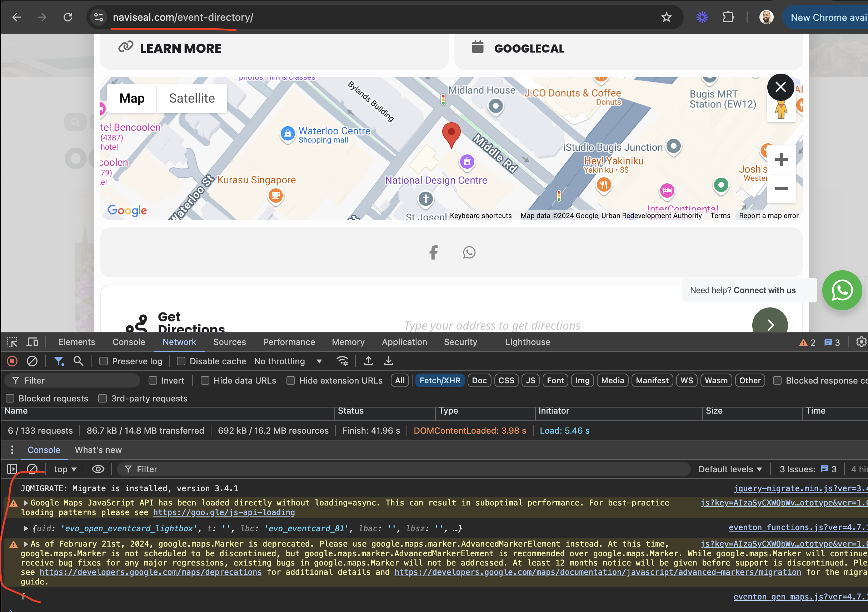Open network search magnifier
This screenshot has width=868, height=612.
coord(78,362)
